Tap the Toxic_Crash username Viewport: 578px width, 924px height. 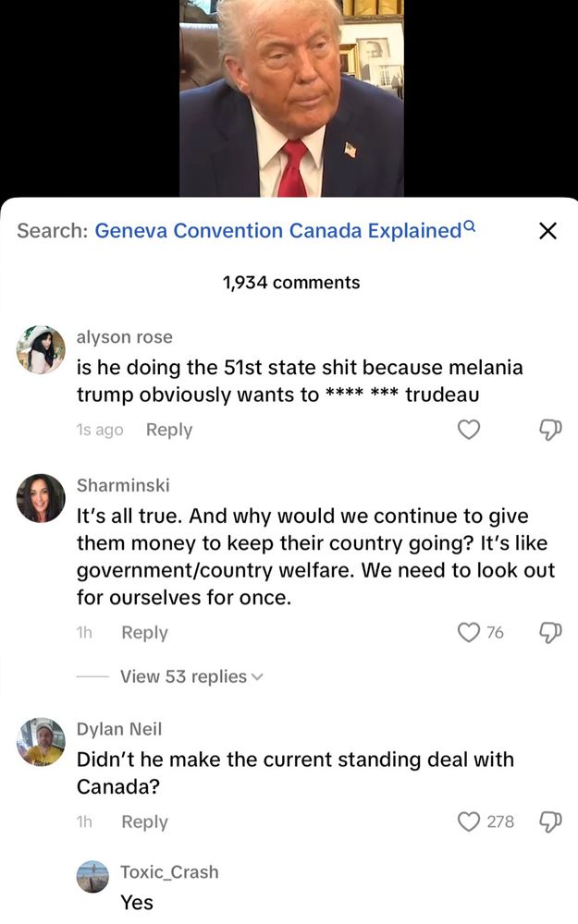point(169,871)
